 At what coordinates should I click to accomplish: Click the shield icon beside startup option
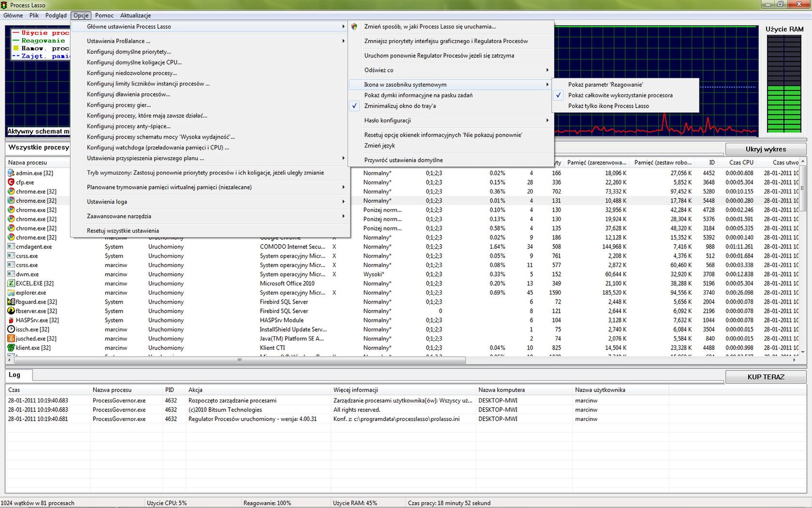tap(354, 27)
